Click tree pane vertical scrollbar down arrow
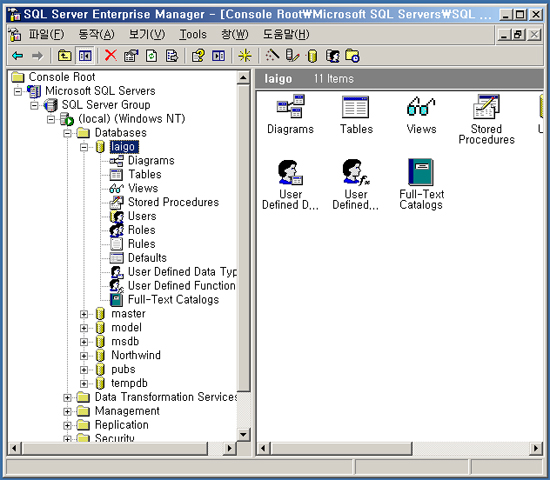The height and width of the screenshot is (480, 550). (x=243, y=435)
